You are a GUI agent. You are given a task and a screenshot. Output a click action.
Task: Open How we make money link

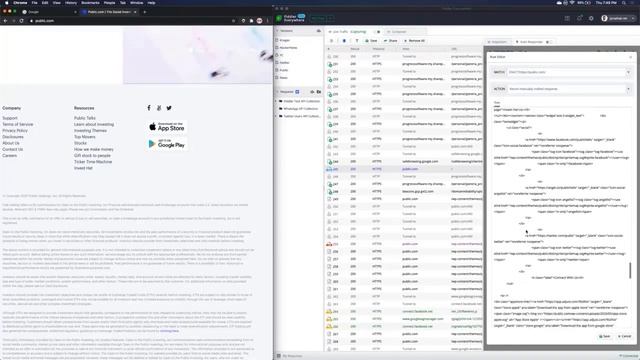94,149
